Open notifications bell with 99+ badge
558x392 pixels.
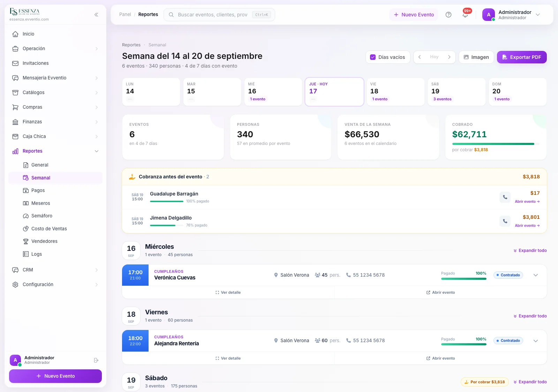(465, 15)
